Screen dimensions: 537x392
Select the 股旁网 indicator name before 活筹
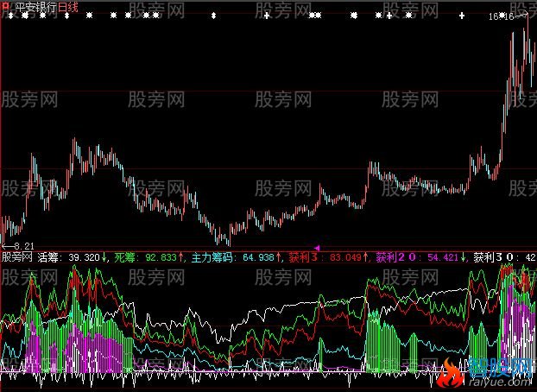(17, 257)
